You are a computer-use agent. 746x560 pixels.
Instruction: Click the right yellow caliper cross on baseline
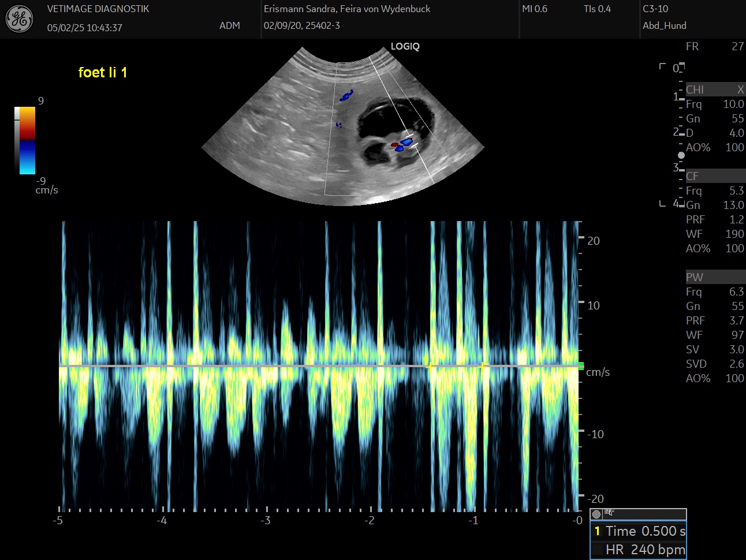483,365
